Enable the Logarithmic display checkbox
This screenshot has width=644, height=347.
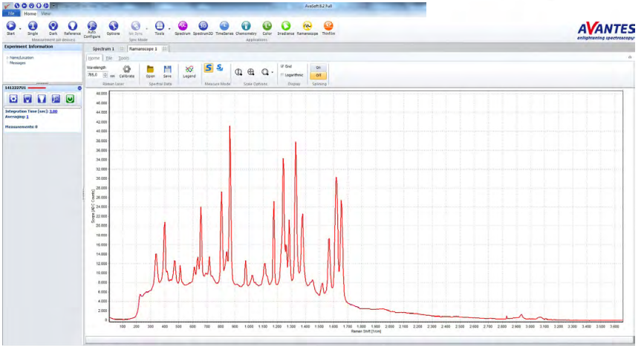[282, 75]
